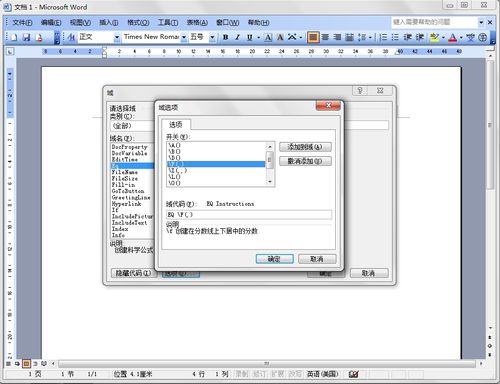Toggle Underline formatting
The width and height of the screenshot is (500, 384).
coord(250,37)
